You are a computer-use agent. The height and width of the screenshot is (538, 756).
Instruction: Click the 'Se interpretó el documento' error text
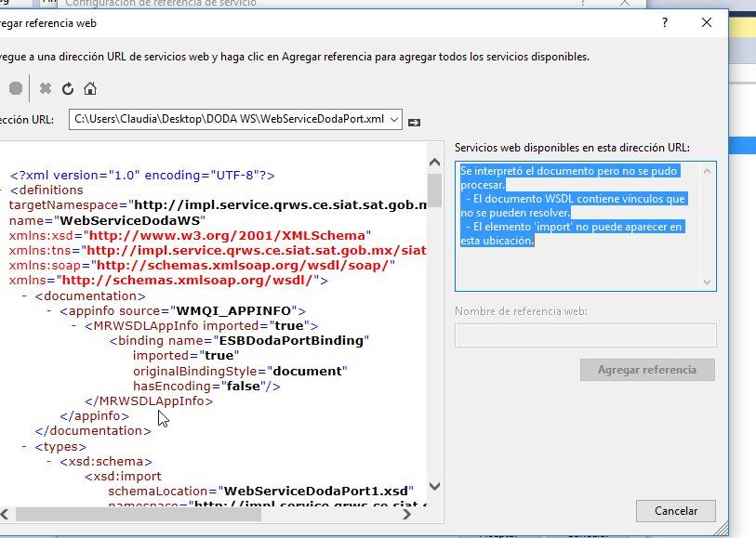click(x=569, y=177)
